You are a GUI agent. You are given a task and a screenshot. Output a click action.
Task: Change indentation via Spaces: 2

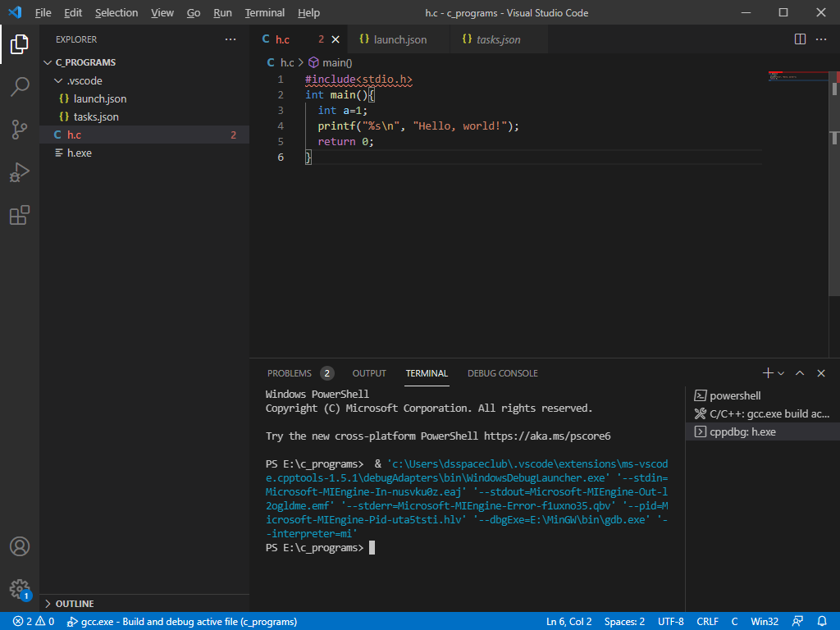coord(624,622)
